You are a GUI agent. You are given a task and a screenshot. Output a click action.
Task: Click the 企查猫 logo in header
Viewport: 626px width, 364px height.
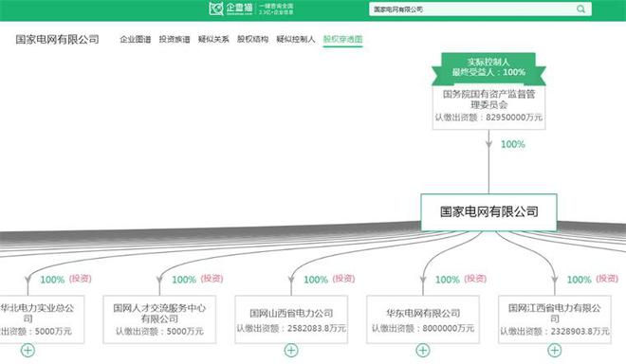coord(230,9)
